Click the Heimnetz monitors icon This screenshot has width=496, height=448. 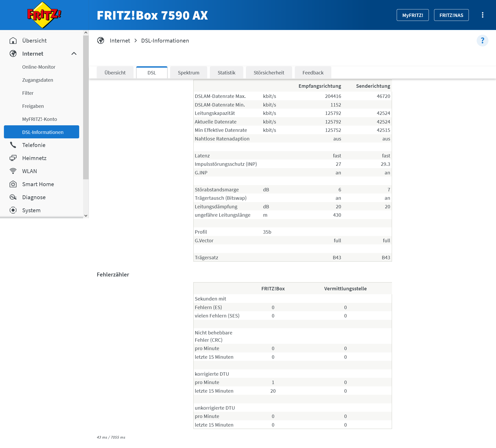(x=13, y=158)
